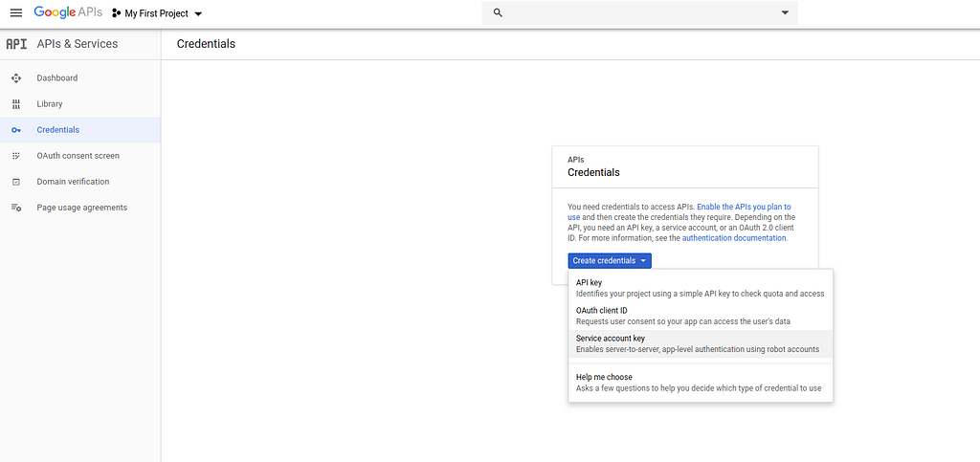Focus the top search input field
The height and width of the screenshot is (462, 980).
click(639, 13)
